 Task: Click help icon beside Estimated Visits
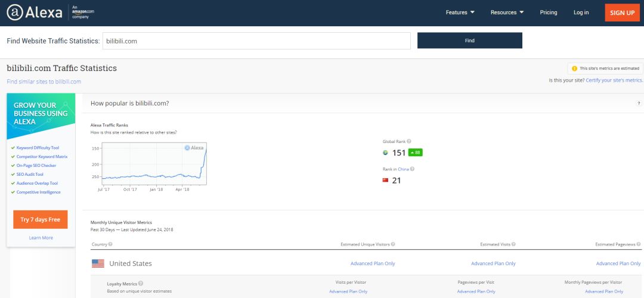click(x=513, y=244)
